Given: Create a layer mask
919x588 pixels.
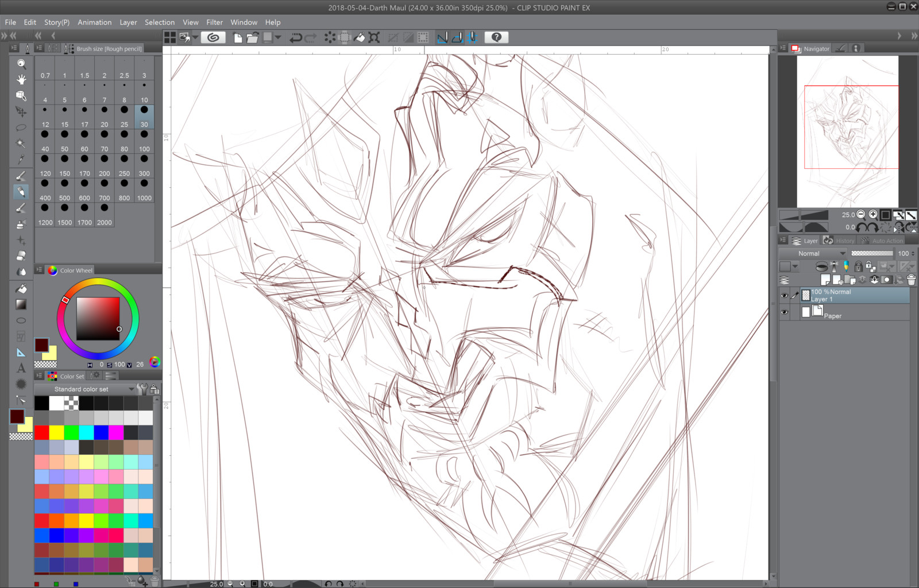Looking at the screenshot, I should [887, 280].
